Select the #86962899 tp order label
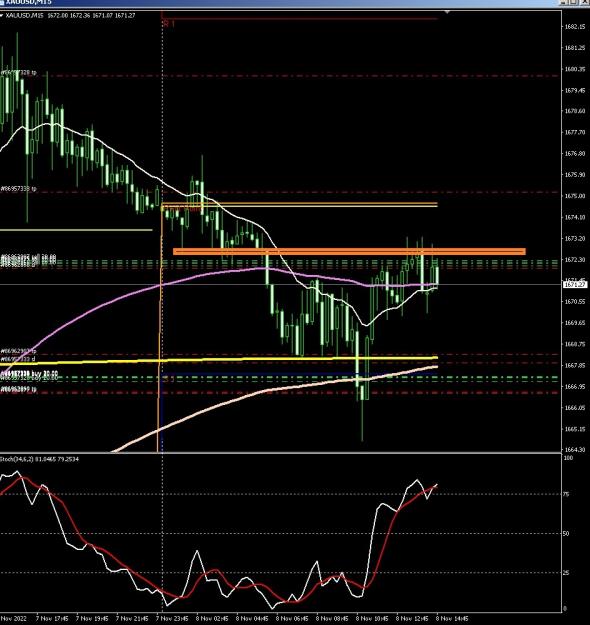 (18, 389)
